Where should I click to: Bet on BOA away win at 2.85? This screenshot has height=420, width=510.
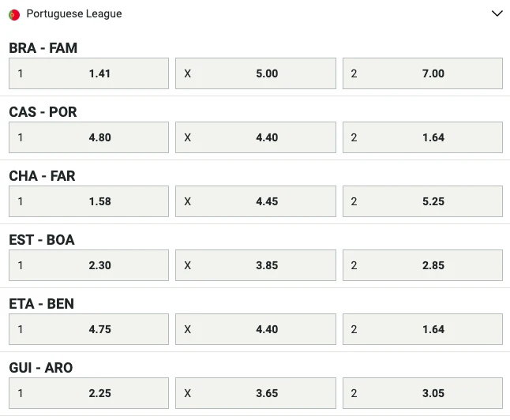[x=422, y=265]
